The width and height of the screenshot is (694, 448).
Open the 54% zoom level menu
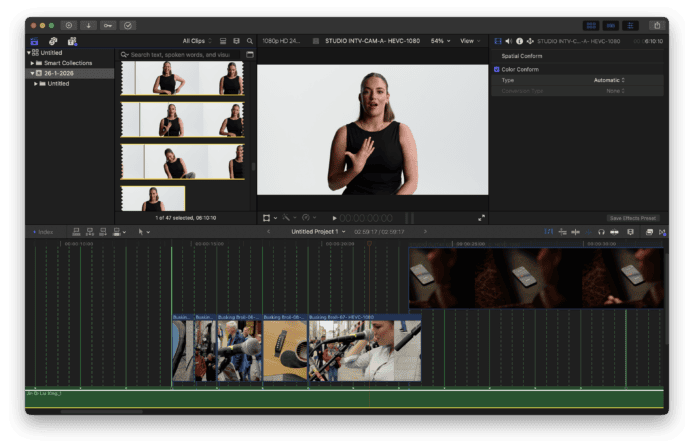[x=441, y=41]
